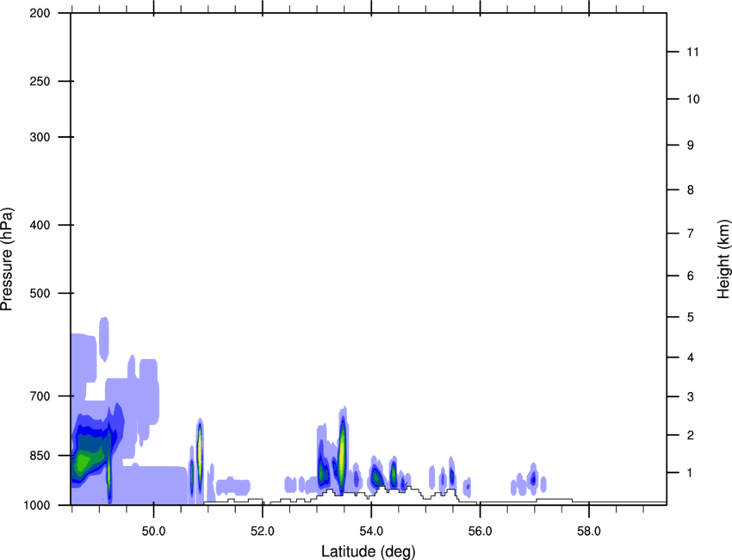Click the 58.0 latitude tick label

[x=589, y=532]
